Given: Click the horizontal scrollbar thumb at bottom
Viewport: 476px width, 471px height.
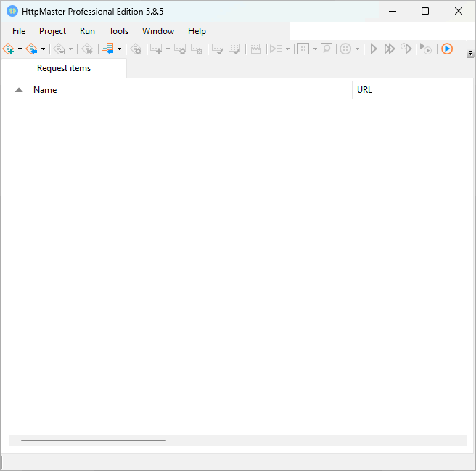Looking at the screenshot, I should click(93, 440).
